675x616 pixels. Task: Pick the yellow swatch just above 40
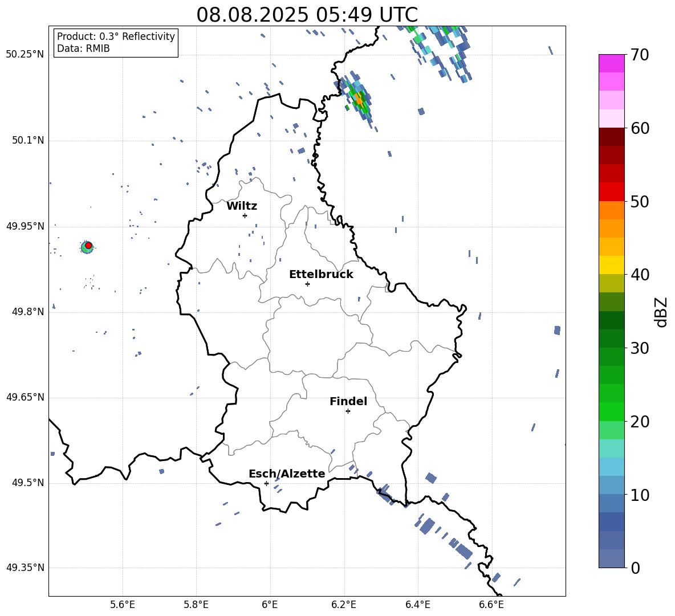click(611, 265)
